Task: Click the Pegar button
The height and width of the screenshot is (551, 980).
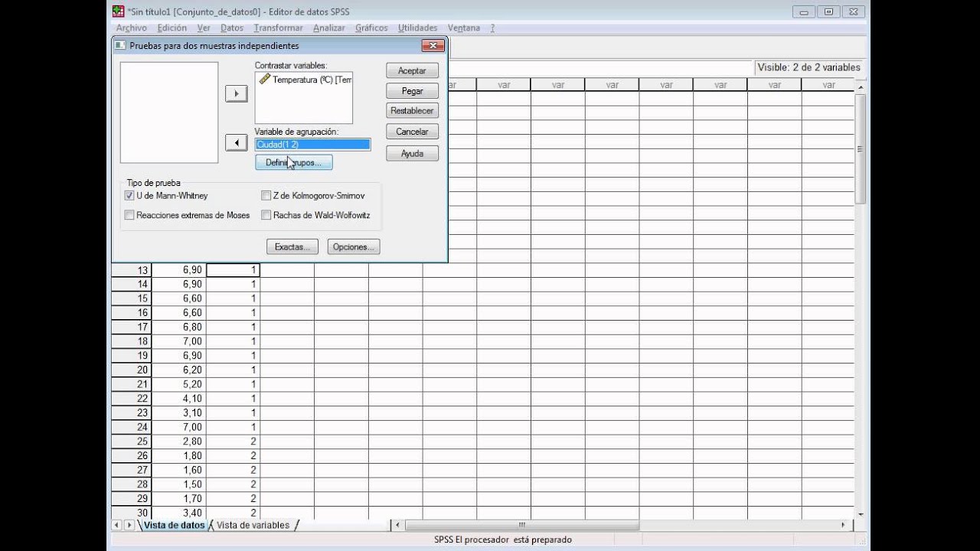Action: (412, 90)
